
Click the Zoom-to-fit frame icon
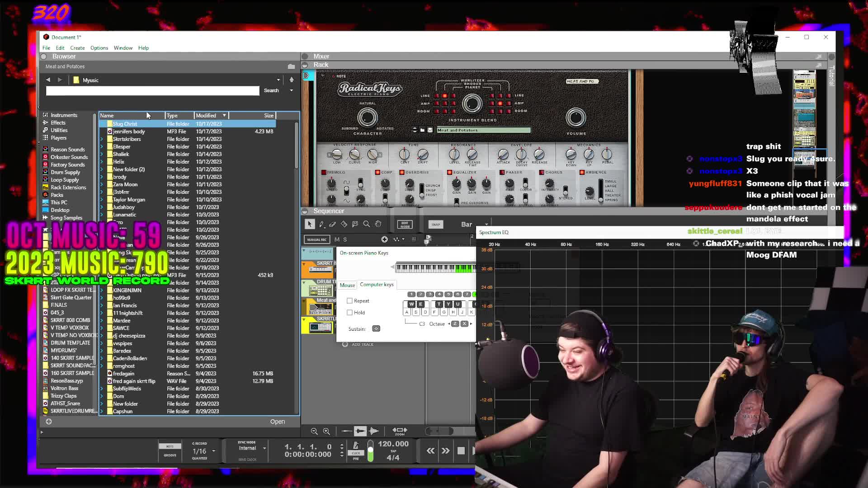pyautogui.click(x=400, y=431)
